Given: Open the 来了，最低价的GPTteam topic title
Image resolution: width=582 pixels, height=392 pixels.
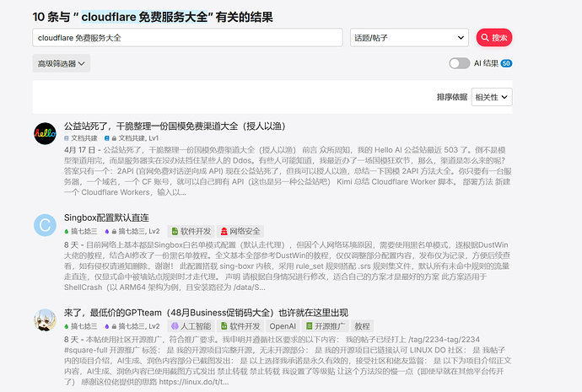Looking at the screenshot, I should point(206,313).
